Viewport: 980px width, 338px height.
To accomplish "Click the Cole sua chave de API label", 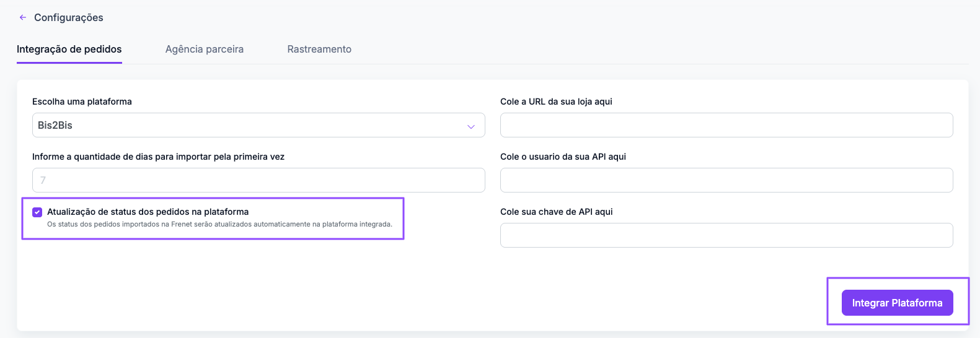I will [556, 212].
